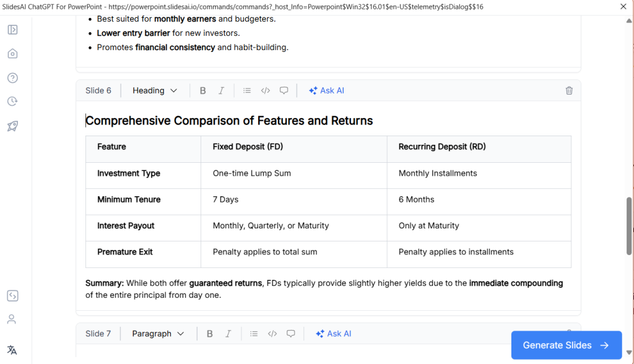Screen dimensions: 634x364
Task: Insert code block on Slide 6
Action: [266, 90]
